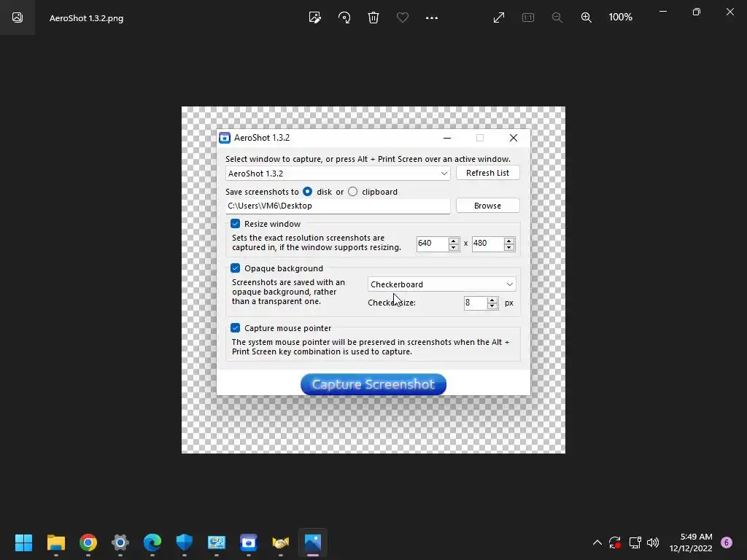Click the Photos app icon at top-left of title bar

point(18,17)
